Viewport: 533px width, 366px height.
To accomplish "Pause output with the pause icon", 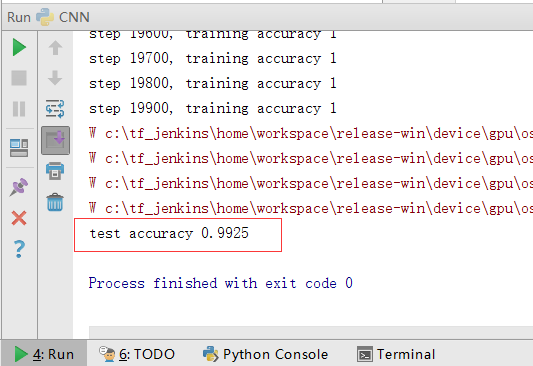I will (x=19, y=109).
